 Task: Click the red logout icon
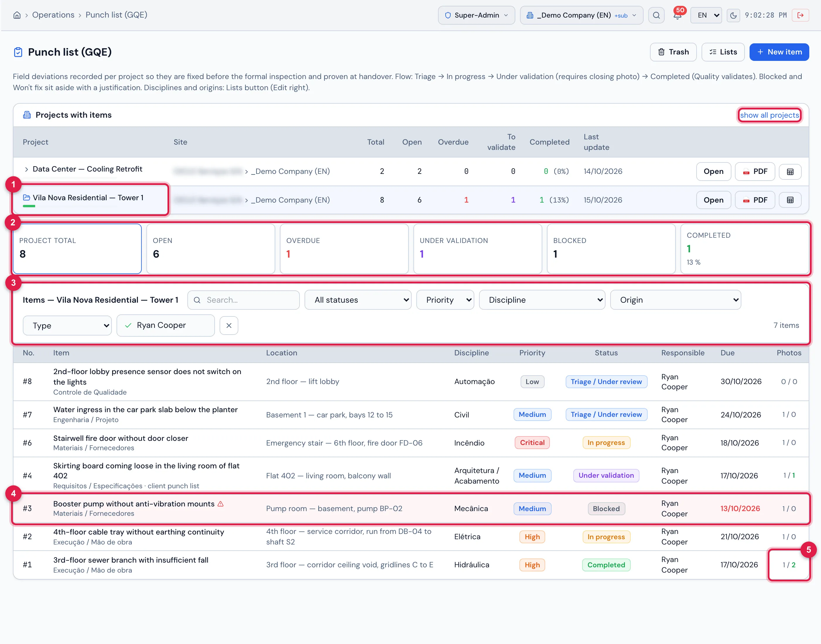(x=800, y=15)
